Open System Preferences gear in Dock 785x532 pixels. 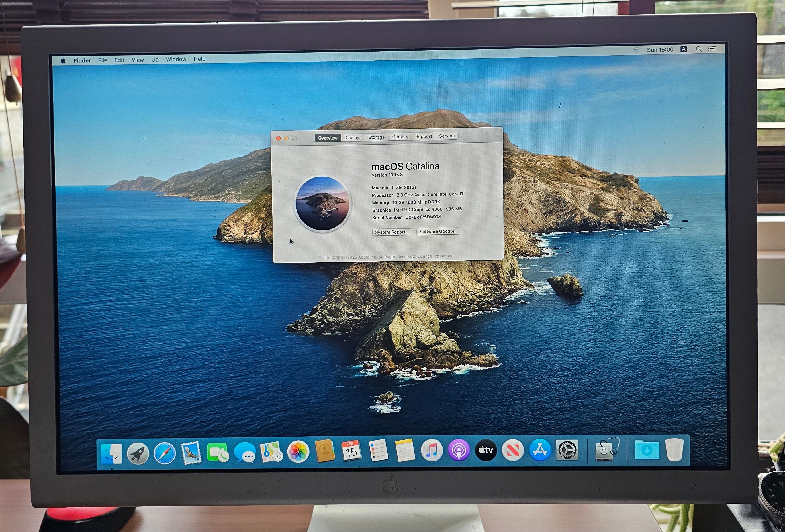[x=567, y=450]
